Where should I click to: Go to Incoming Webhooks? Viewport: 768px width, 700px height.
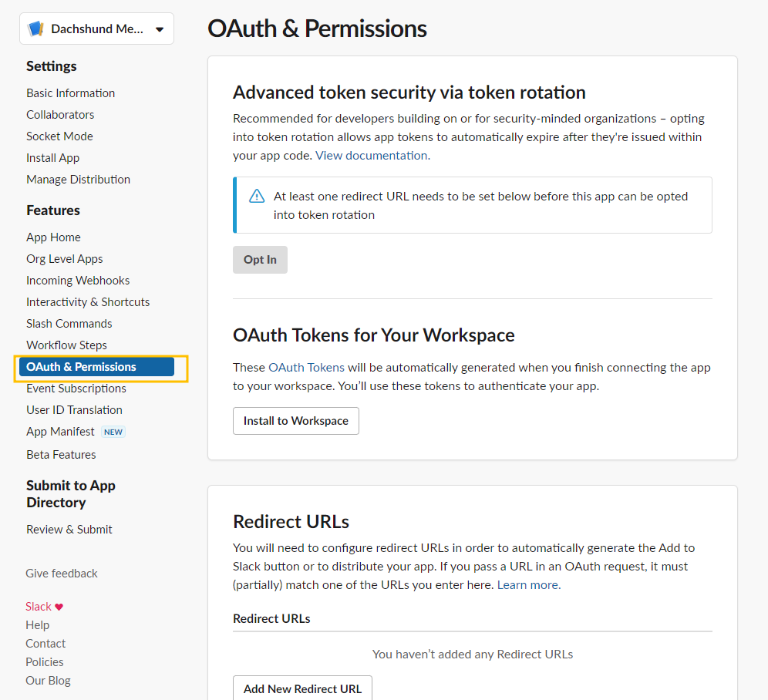[x=78, y=280]
